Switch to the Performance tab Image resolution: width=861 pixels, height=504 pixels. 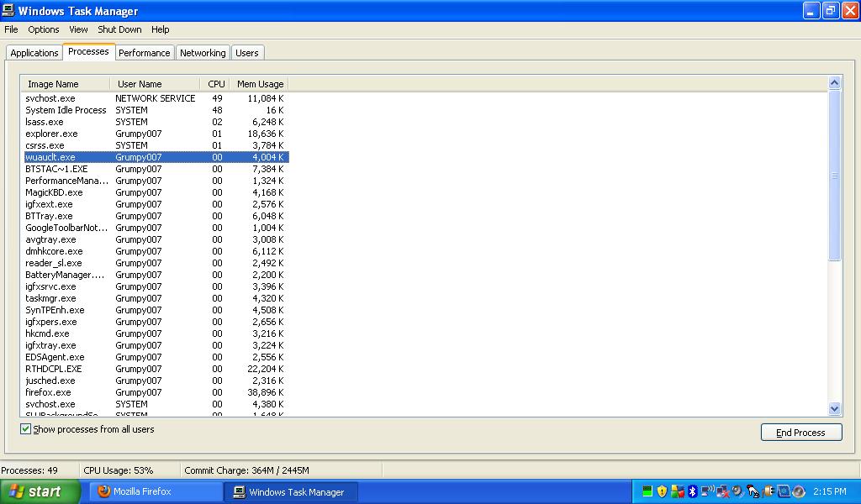tap(145, 53)
